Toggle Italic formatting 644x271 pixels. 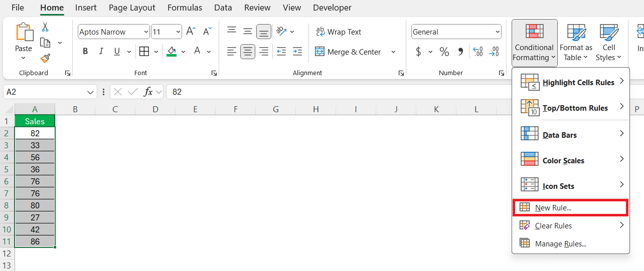(101, 51)
